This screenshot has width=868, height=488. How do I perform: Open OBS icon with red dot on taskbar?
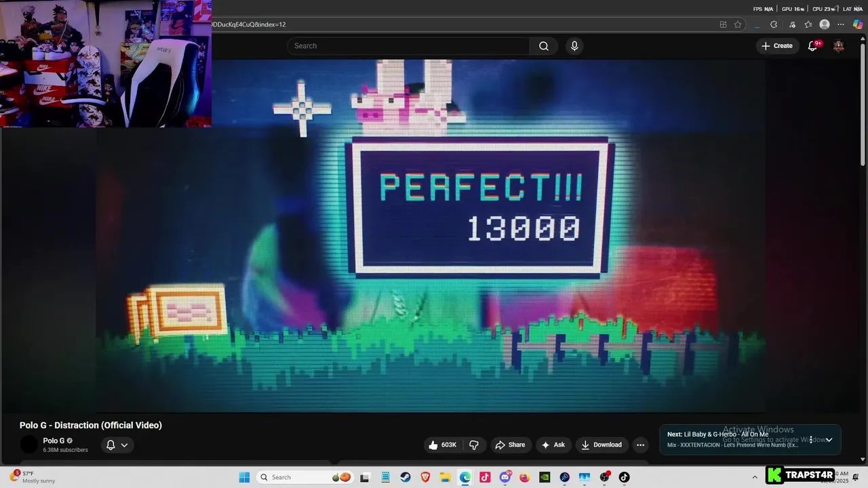click(605, 477)
